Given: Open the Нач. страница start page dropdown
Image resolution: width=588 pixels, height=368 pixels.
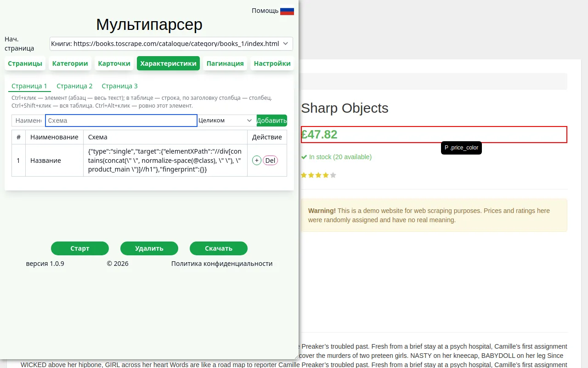Looking at the screenshot, I should [x=171, y=44].
